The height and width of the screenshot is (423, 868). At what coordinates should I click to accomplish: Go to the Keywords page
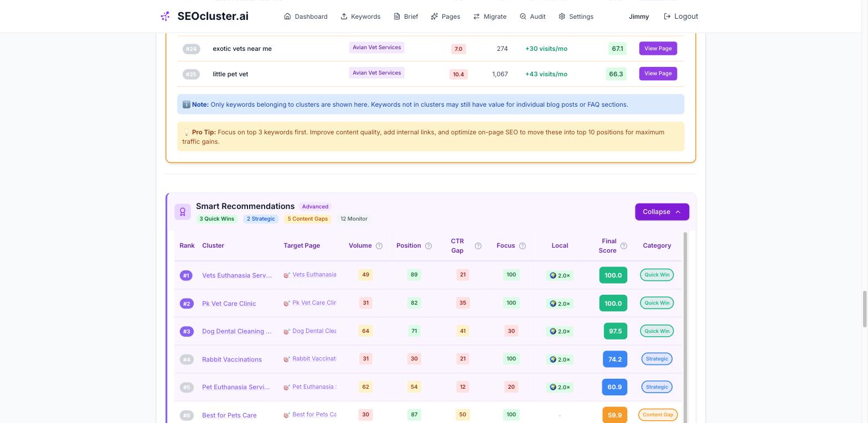(x=360, y=17)
